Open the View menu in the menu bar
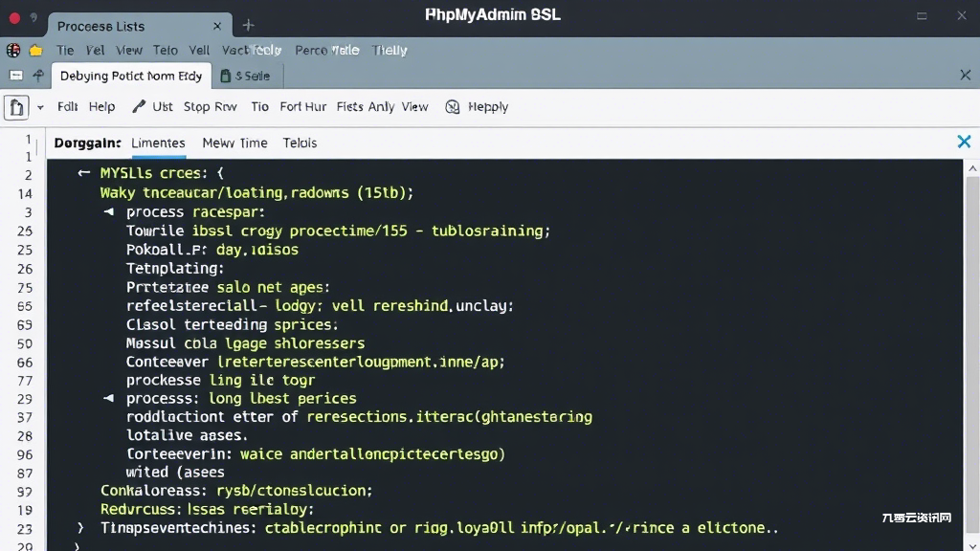 129,50
